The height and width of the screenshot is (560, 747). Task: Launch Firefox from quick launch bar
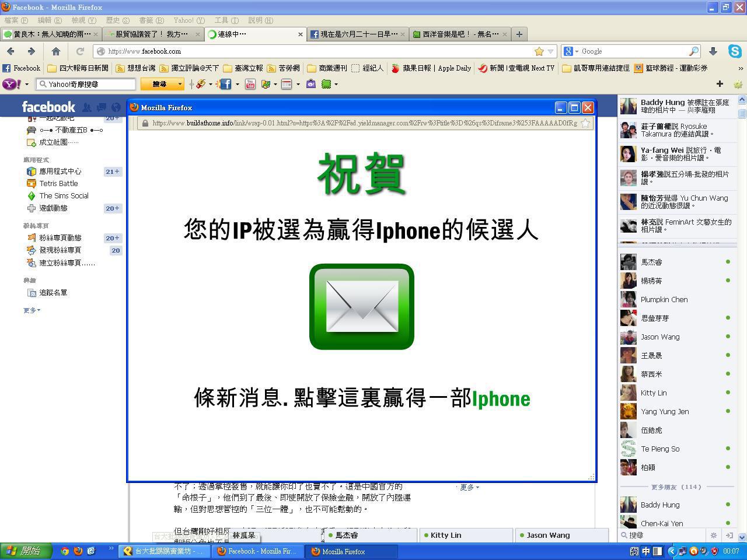point(78,551)
